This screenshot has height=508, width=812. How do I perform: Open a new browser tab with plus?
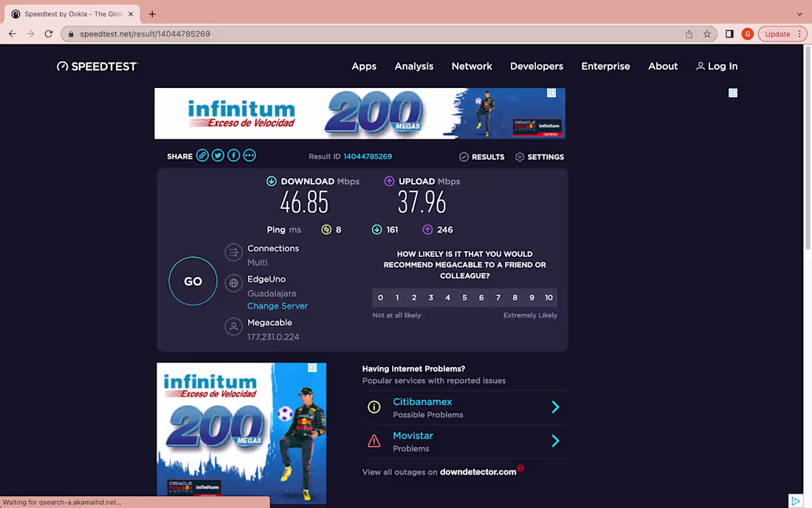tap(152, 14)
